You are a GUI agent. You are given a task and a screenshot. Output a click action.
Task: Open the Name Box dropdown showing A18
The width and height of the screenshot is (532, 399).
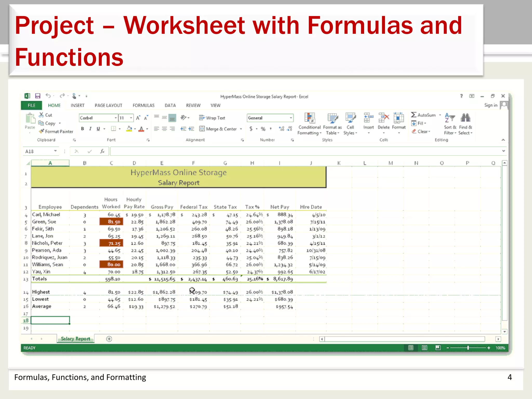pos(55,151)
